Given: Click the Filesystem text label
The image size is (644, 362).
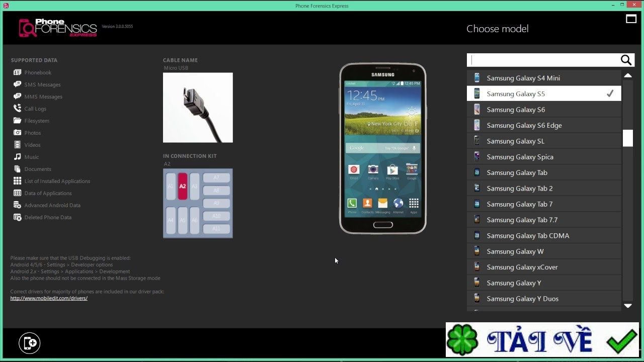Looking at the screenshot, I should (37, 121).
